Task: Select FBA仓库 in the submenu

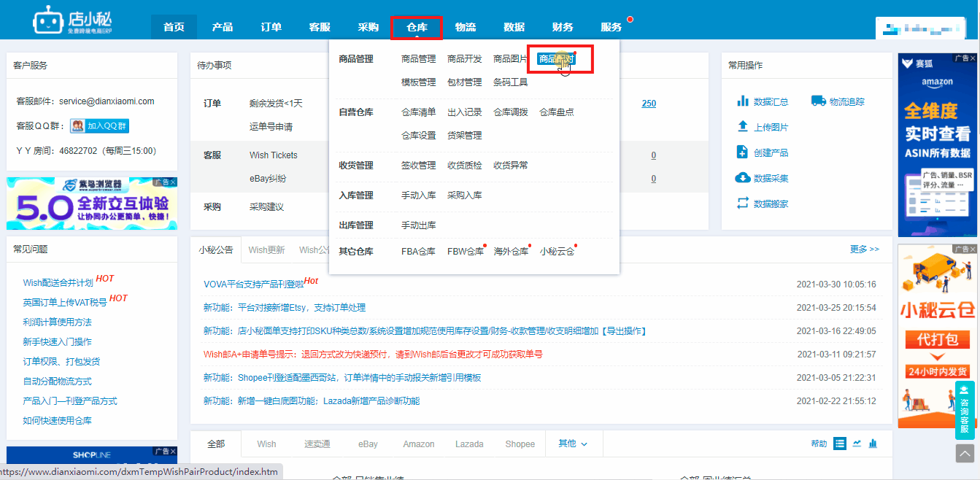Action: [418, 252]
